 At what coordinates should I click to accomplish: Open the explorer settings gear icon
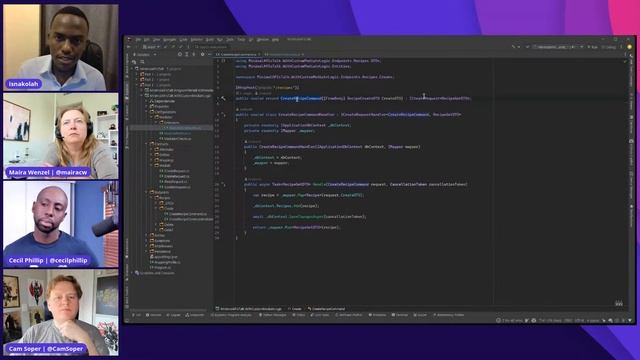click(x=202, y=54)
